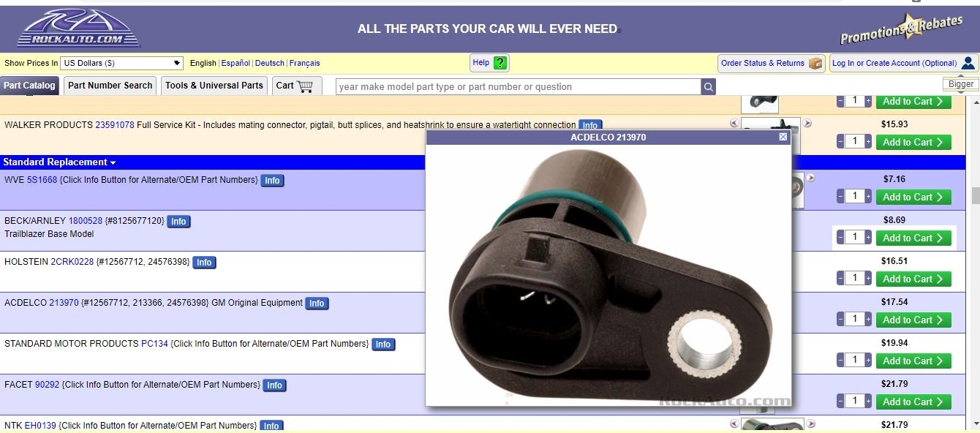
Task: Click Order Status & Returns button
Action: [772, 63]
